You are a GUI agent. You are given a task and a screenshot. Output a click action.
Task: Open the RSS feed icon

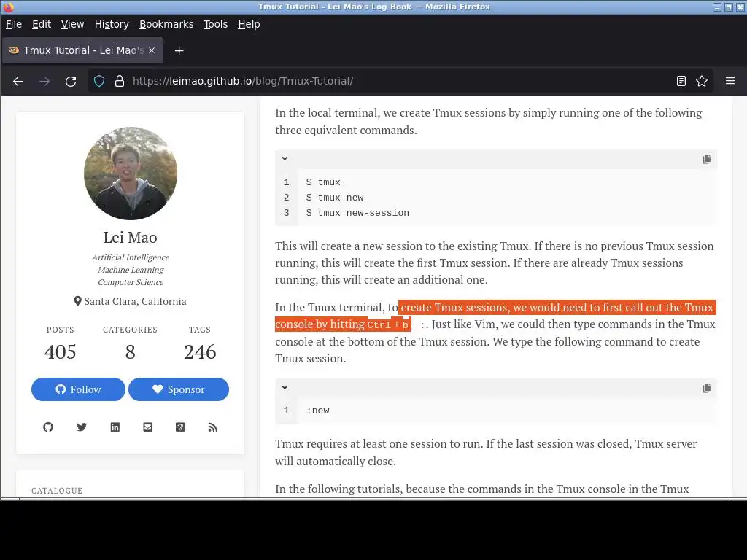(x=212, y=427)
